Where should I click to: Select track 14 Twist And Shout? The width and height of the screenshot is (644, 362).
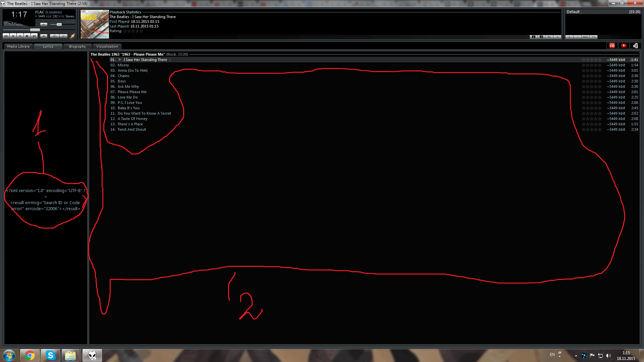pos(131,129)
